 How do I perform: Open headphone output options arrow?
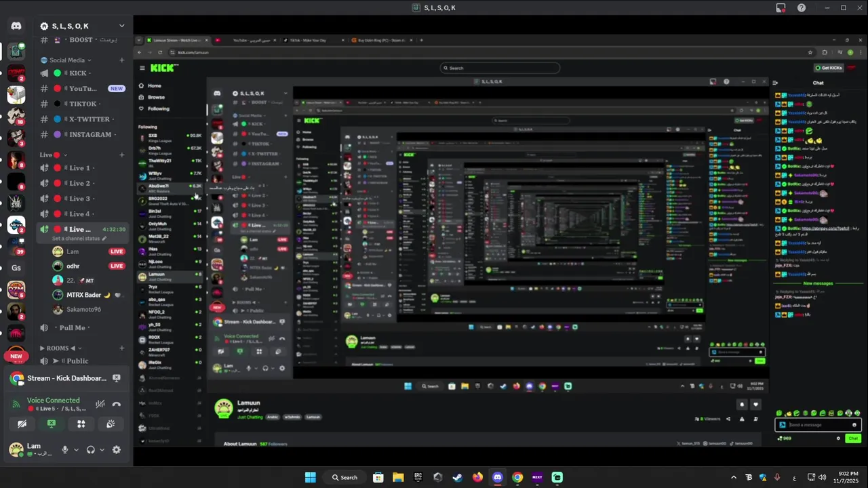click(x=102, y=449)
